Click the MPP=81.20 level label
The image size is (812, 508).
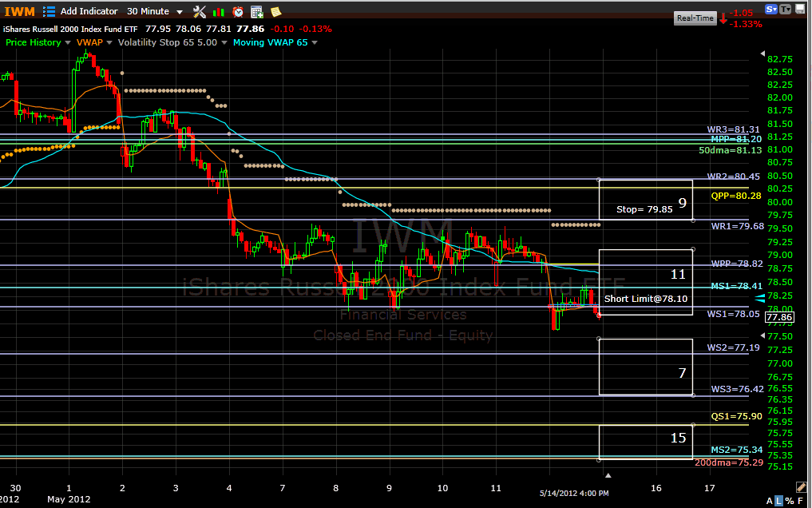[x=736, y=139]
